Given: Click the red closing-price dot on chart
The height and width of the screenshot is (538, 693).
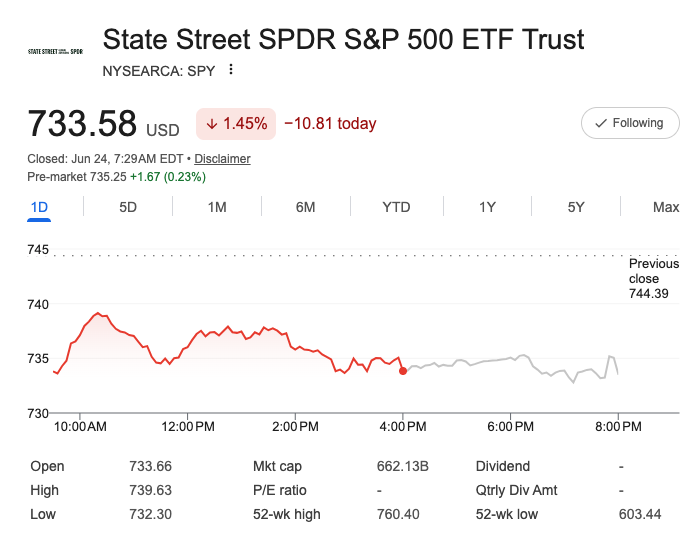Looking at the screenshot, I should 403,371.
